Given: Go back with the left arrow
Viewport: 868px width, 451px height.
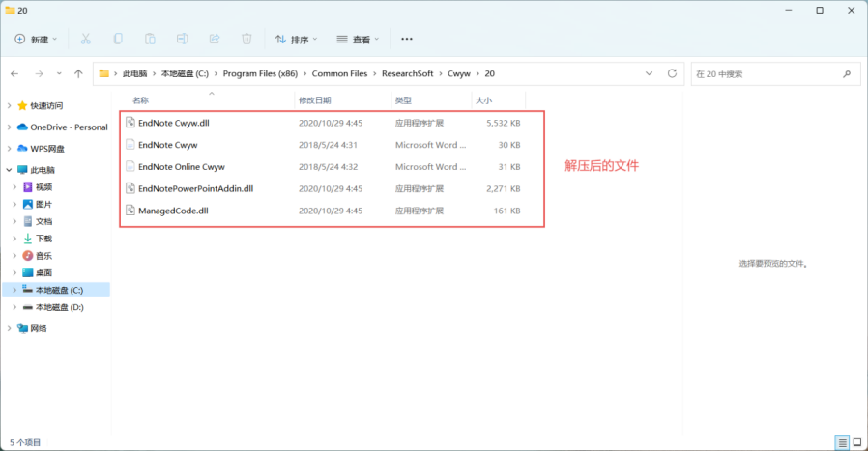Looking at the screenshot, I should tap(14, 73).
